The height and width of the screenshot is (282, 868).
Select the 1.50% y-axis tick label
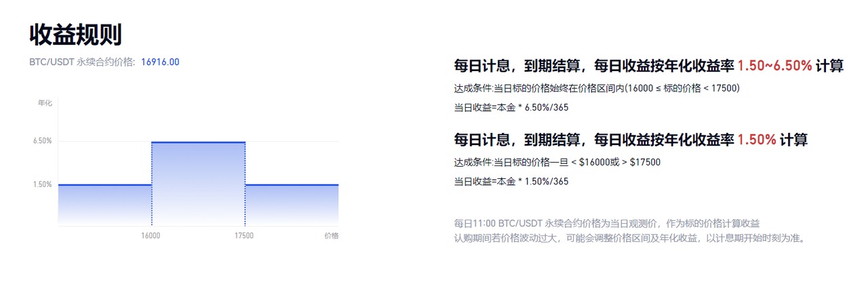tap(42, 184)
